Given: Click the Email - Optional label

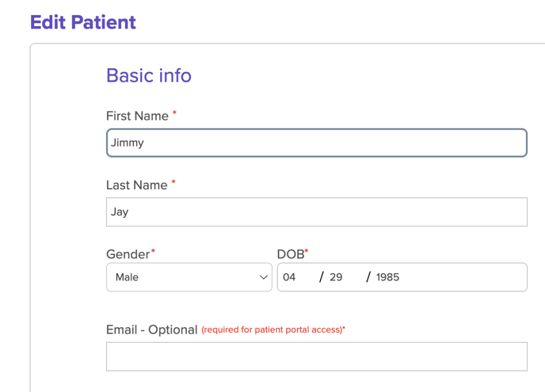Looking at the screenshot, I should pyautogui.click(x=151, y=329).
